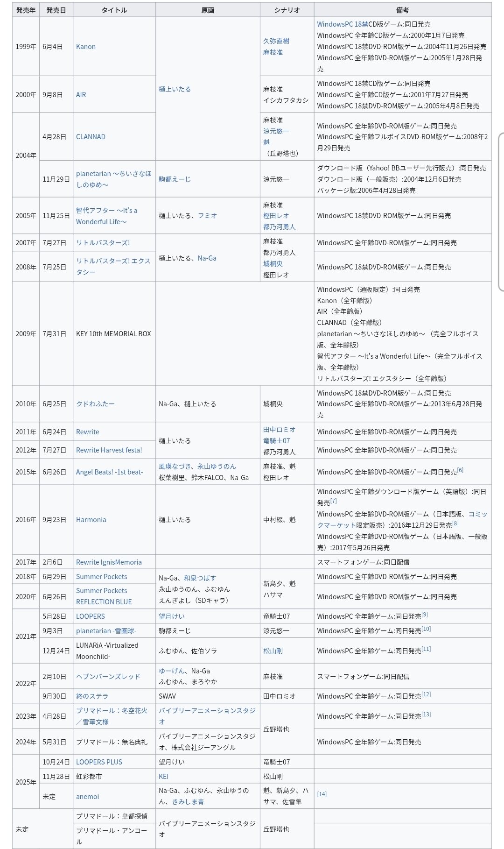Open the LOOPERS PLUS link
Image resolution: width=504 pixels, height=849 pixels.
click(99, 762)
